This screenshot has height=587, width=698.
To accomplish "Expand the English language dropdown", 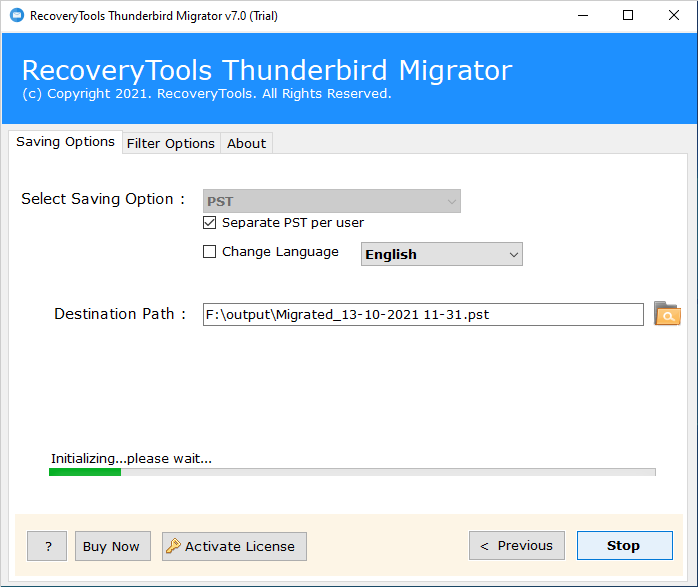I will (x=442, y=254).
